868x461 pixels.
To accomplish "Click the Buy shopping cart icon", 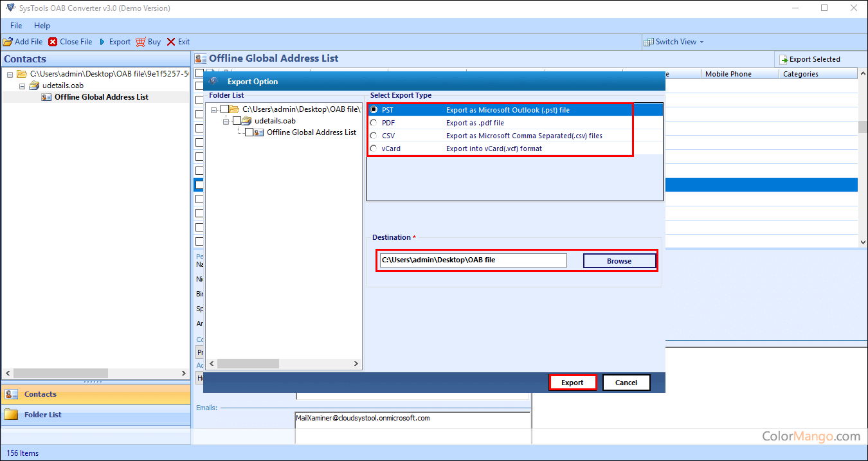I will coord(141,42).
